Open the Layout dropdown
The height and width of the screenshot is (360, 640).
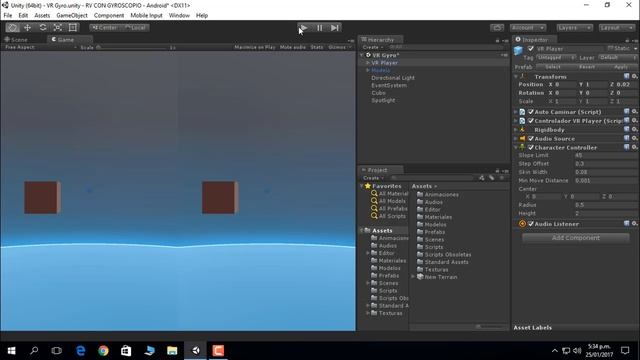click(616, 28)
